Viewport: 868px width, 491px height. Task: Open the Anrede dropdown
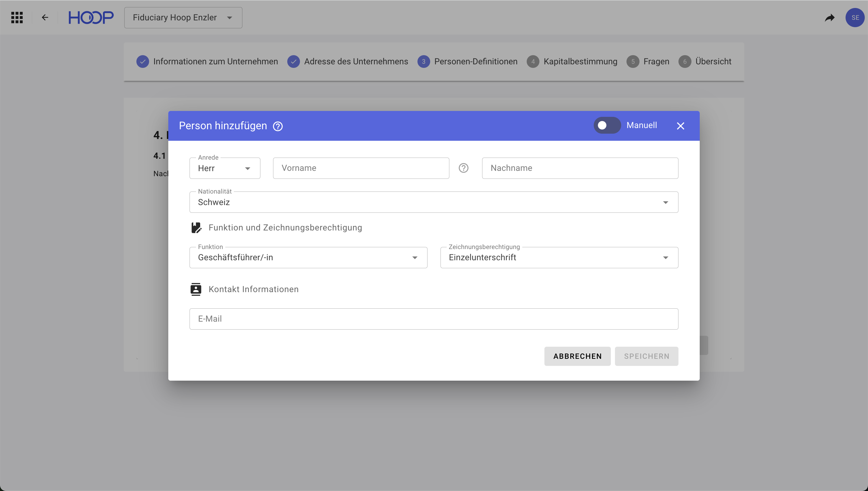tap(225, 168)
